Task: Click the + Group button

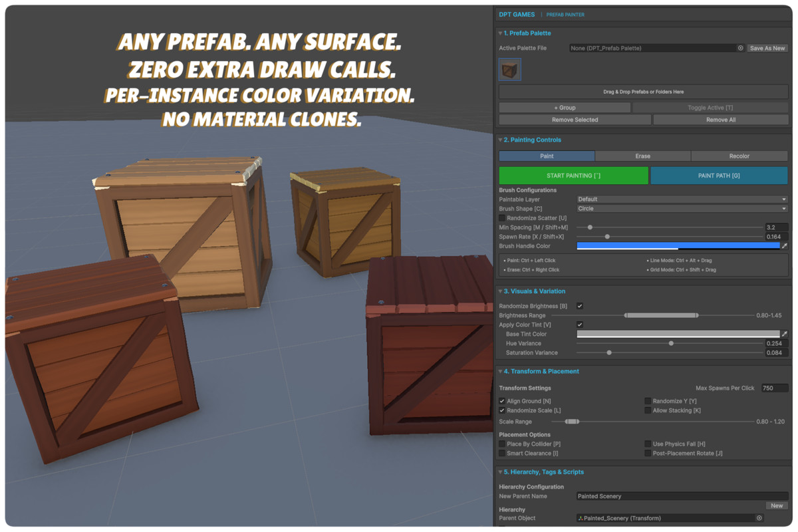Action: coord(565,108)
